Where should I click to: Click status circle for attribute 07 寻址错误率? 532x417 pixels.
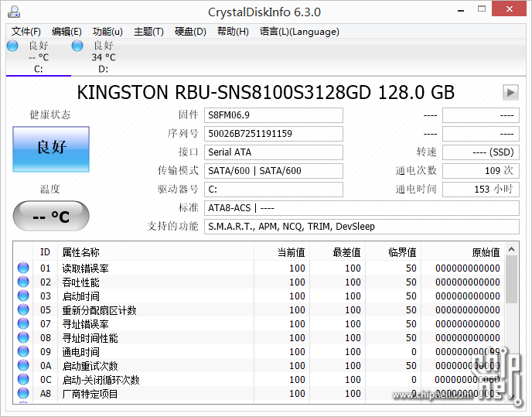click(x=23, y=323)
